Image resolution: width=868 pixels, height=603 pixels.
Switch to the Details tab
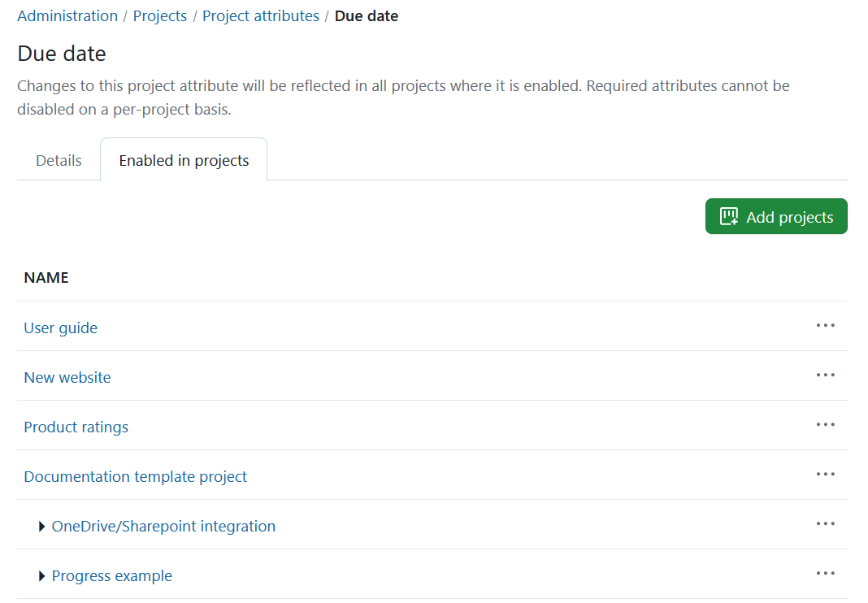pyautogui.click(x=58, y=160)
